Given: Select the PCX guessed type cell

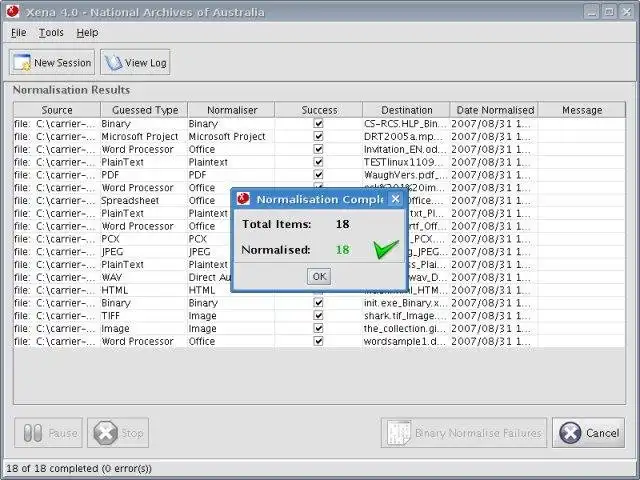Looking at the screenshot, I should (x=144, y=239).
